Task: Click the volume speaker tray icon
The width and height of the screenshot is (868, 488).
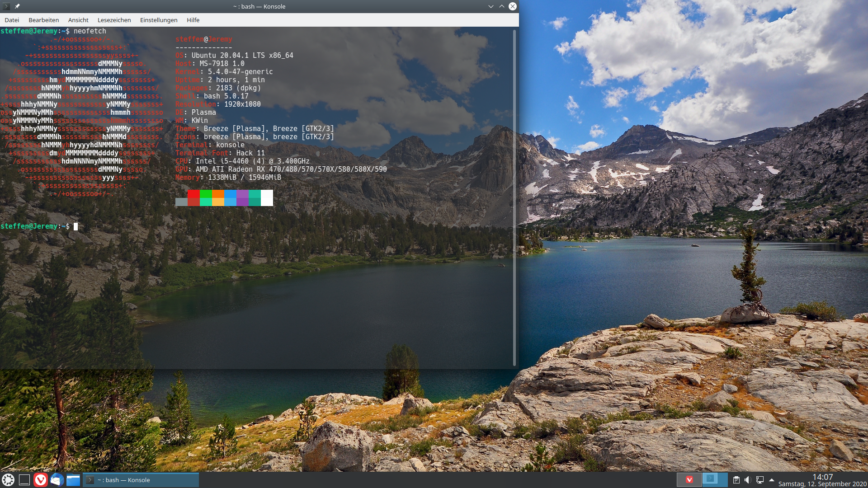Action: (748, 480)
